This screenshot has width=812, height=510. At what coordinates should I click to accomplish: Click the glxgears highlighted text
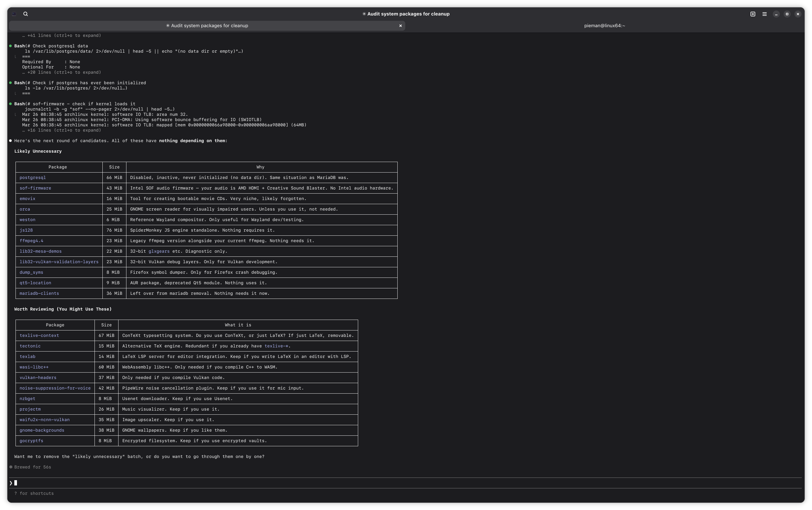(159, 251)
